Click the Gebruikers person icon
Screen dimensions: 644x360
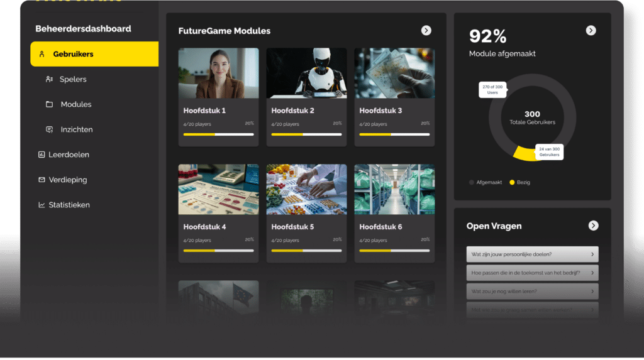click(x=42, y=54)
